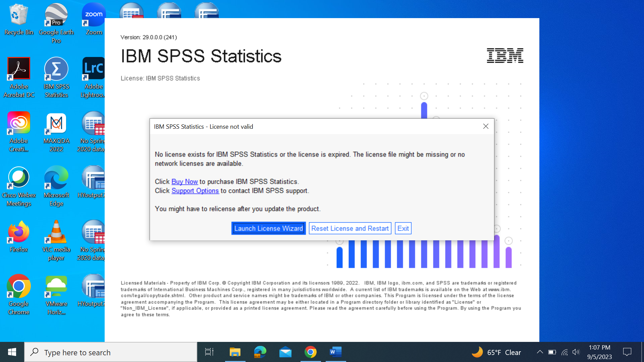Open IBM SPSS Statistics desktop shortcut
This screenshot has height=362, width=644.
pyautogui.click(x=56, y=78)
